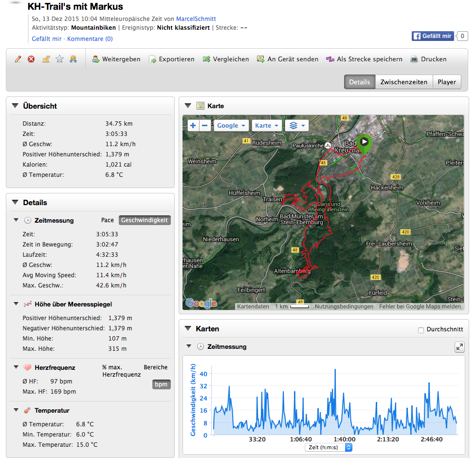Collapse the Übersicht panel
The height and width of the screenshot is (458, 476).
(x=15, y=106)
